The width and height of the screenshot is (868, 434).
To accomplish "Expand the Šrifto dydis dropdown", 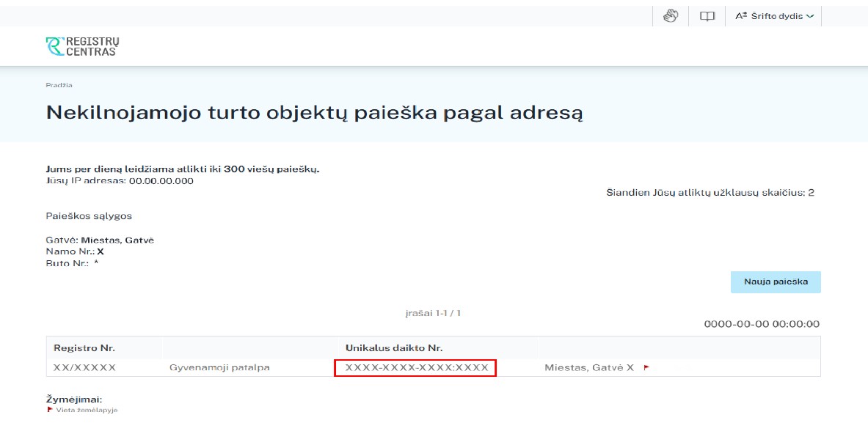I will point(775,16).
